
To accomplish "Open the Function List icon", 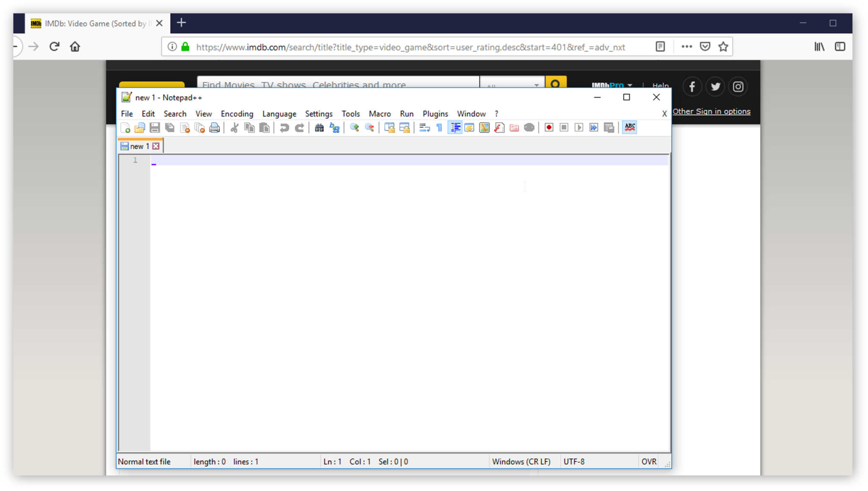I will point(499,128).
